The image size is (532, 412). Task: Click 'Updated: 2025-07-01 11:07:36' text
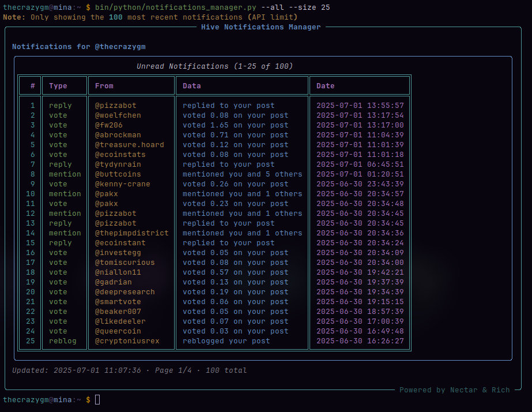76,370
